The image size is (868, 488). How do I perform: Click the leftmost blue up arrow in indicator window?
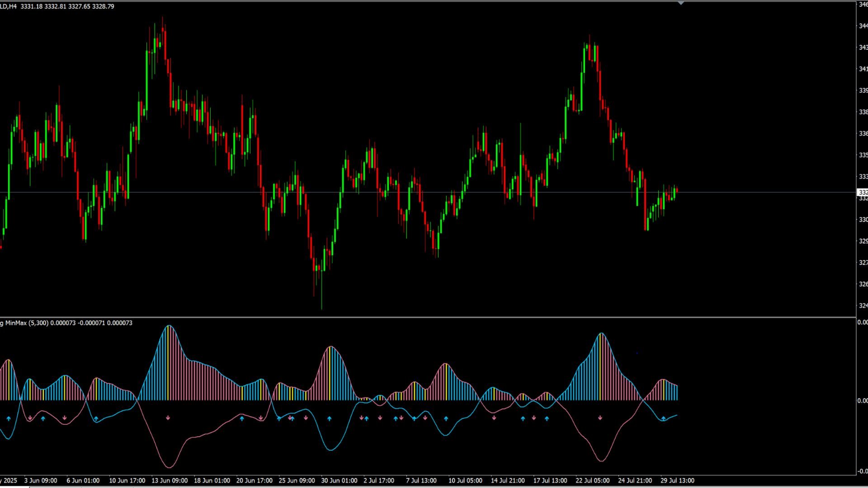[x=9, y=419]
